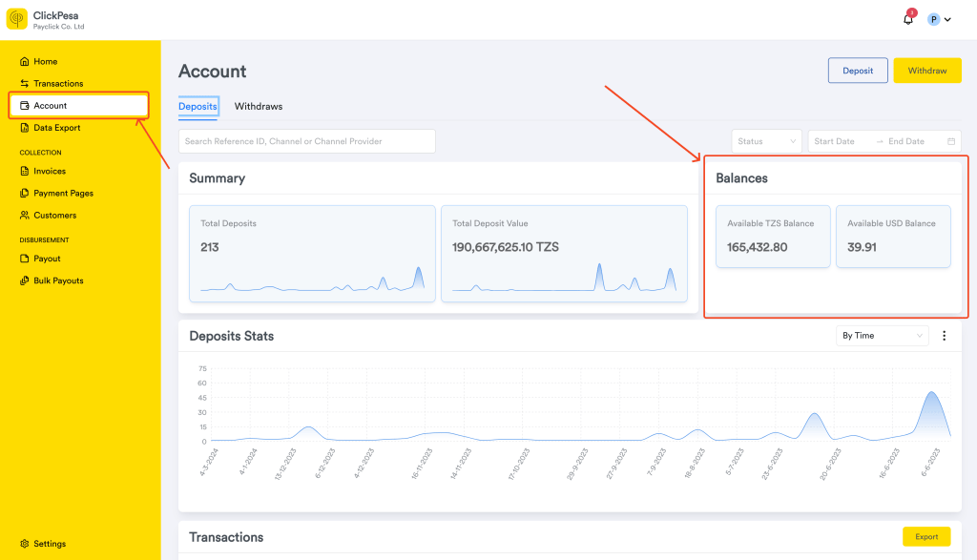
Task: Click the Payout folder icon
Action: click(x=24, y=259)
